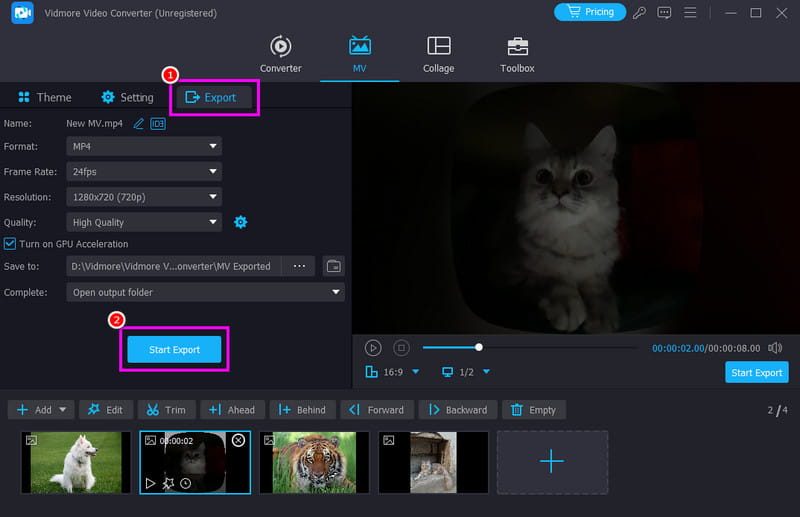The height and width of the screenshot is (517, 800).
Task: Mute the preview volume icon
Action: click(x=775, y=348)
